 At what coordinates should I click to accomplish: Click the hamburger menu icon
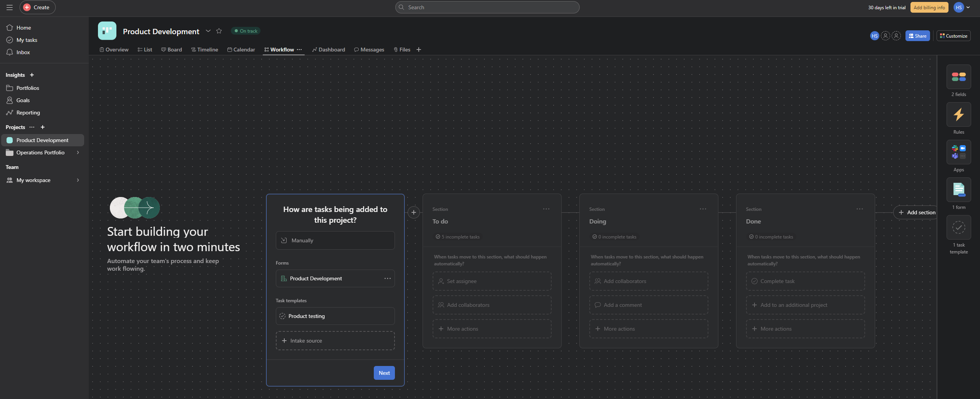click(10, 7)
